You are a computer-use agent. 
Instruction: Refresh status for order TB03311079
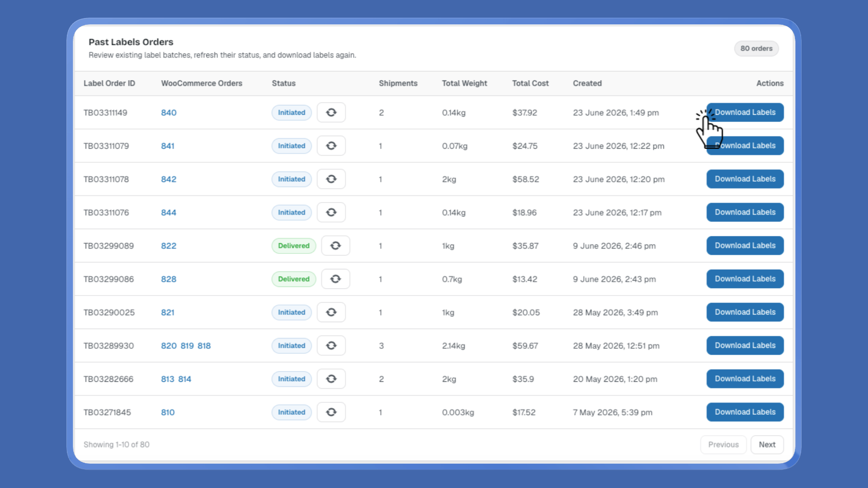(331, 146)
